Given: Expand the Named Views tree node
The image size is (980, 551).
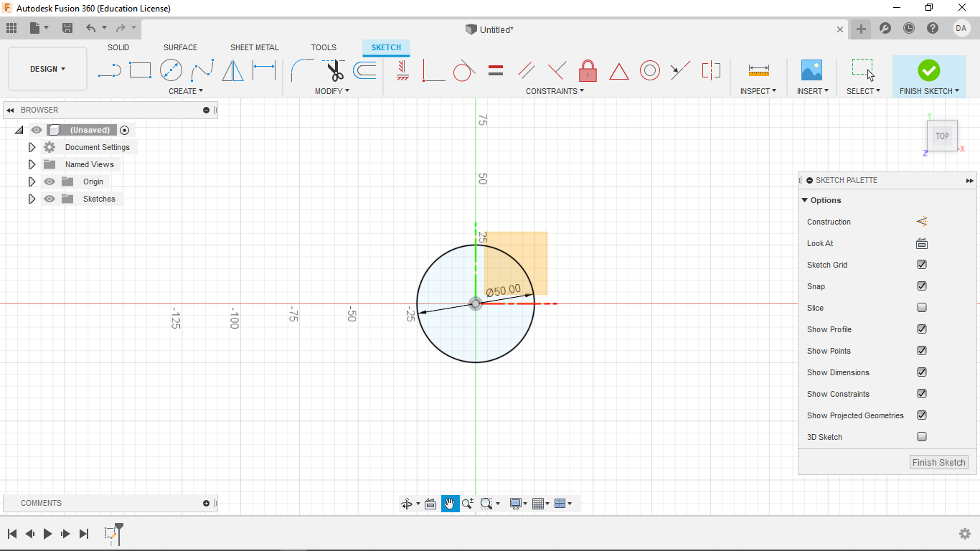Looking at the screenshot, I should coord(32,164).
